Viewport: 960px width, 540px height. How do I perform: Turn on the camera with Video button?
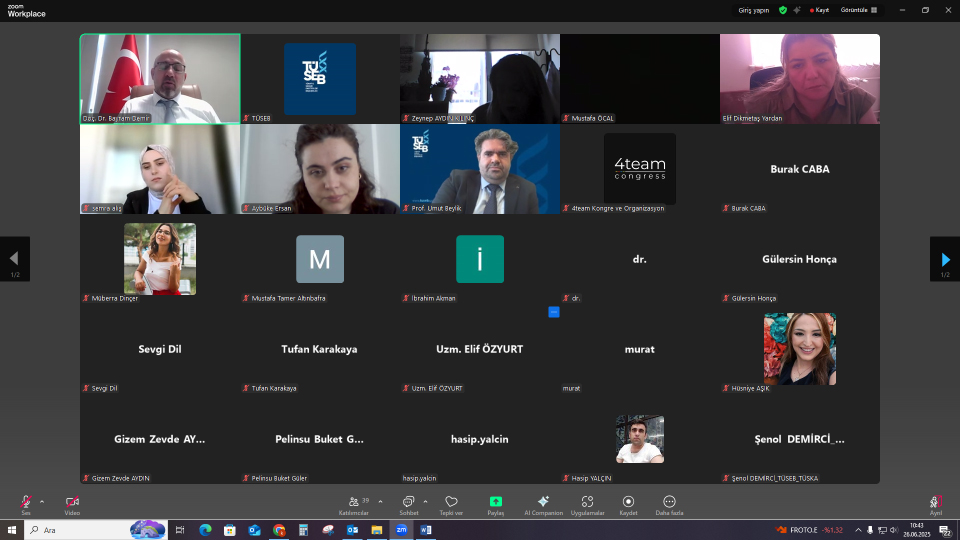click(x=72, y=502)
